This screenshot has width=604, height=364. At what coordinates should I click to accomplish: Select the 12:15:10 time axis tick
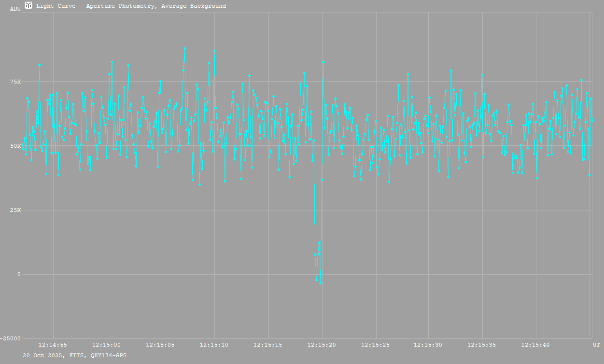point(214,345)
